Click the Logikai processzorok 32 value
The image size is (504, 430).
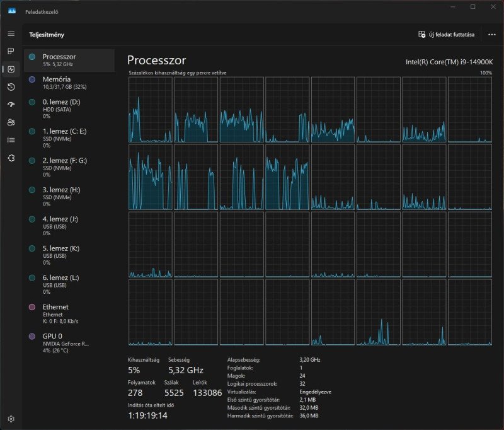pyautogui.click(x=302, y=384)
